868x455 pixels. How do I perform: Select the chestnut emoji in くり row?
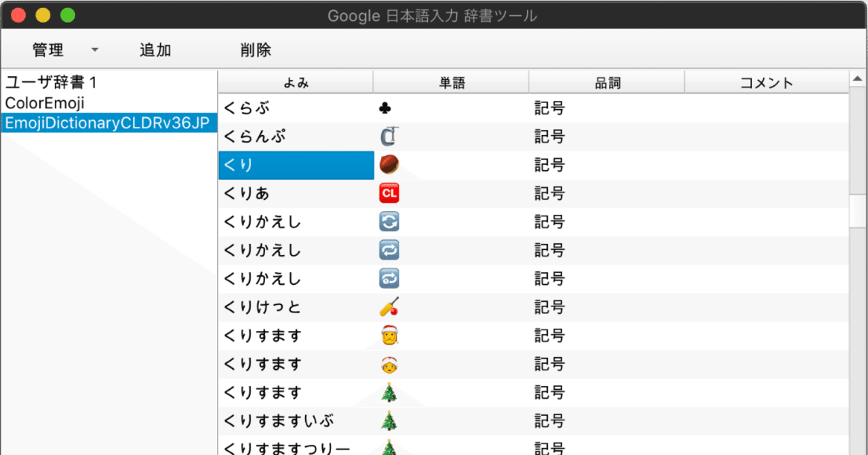tap(389, 165)
